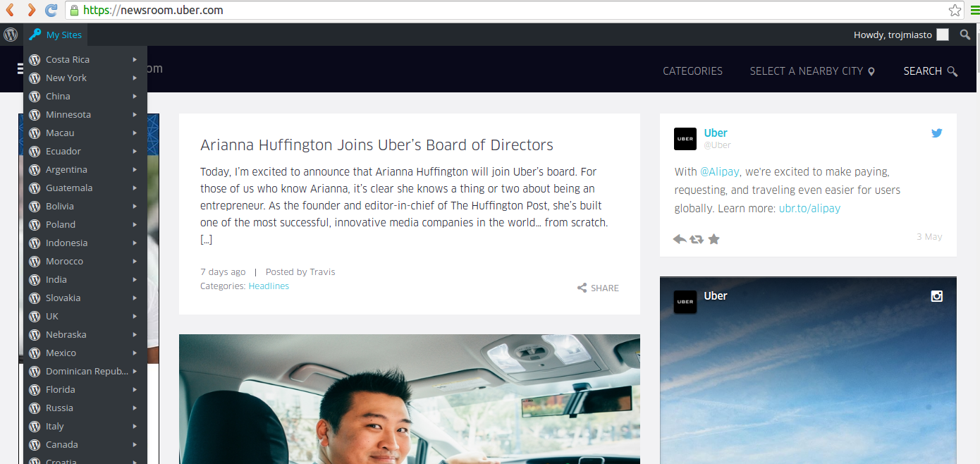Reload the page with browser refresh icon
980x464 pixels.
(x=51, y=11)
